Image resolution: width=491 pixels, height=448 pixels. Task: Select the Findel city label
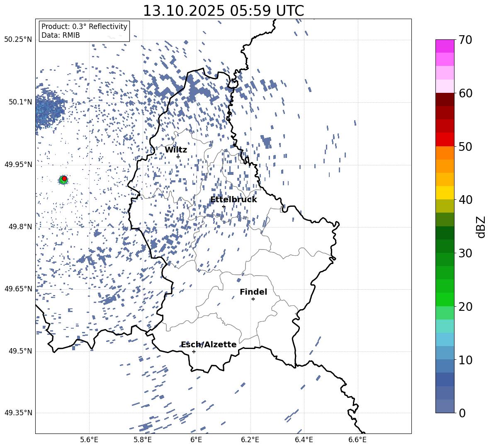pos(253,292)
